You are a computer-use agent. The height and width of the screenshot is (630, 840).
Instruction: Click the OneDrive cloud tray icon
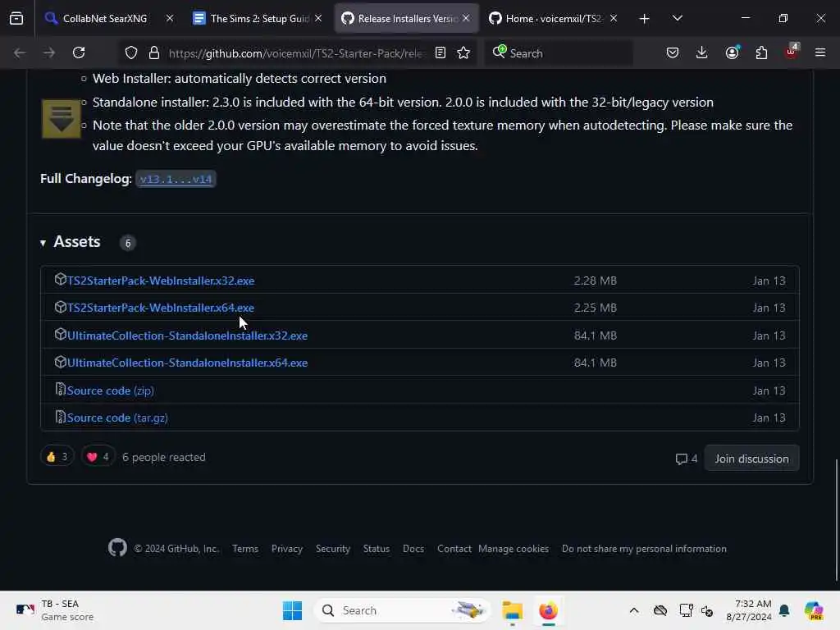660,610
